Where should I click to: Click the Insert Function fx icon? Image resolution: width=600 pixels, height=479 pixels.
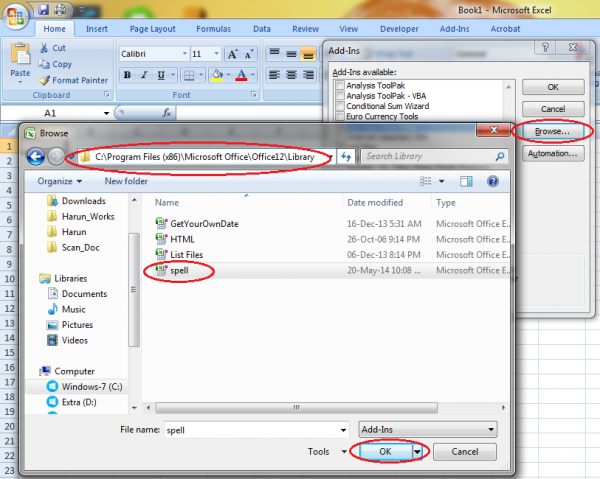click(x=167, y=113)
